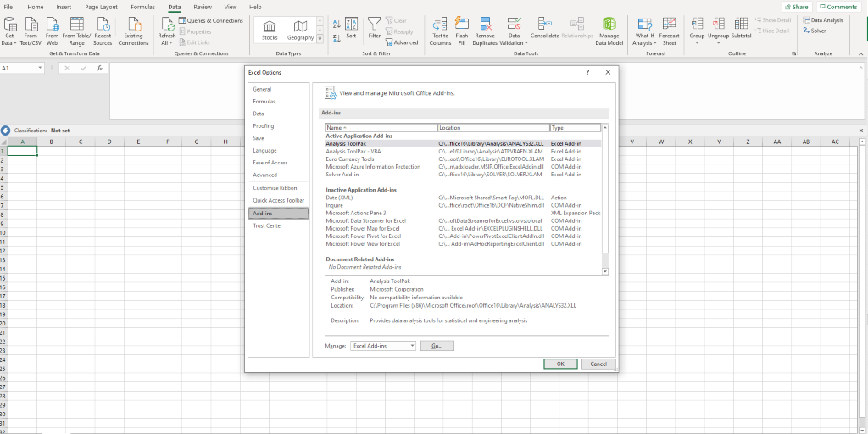Click the Get Data icon

pyautogui.click(x=9, y=25)
